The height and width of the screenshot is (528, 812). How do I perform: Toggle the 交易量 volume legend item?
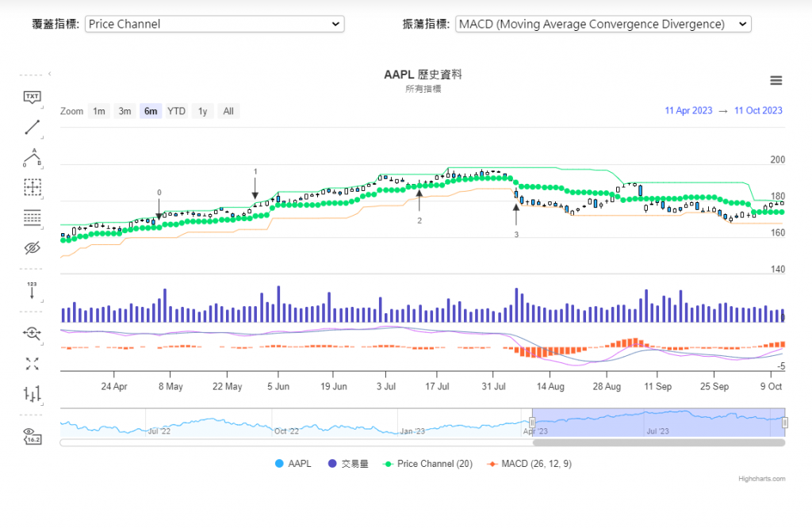348,463
